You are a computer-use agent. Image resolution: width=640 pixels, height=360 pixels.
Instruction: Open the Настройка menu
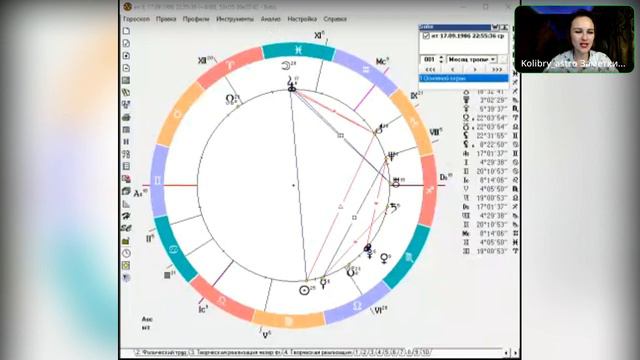pyautogui.click(x=302, y=19)
